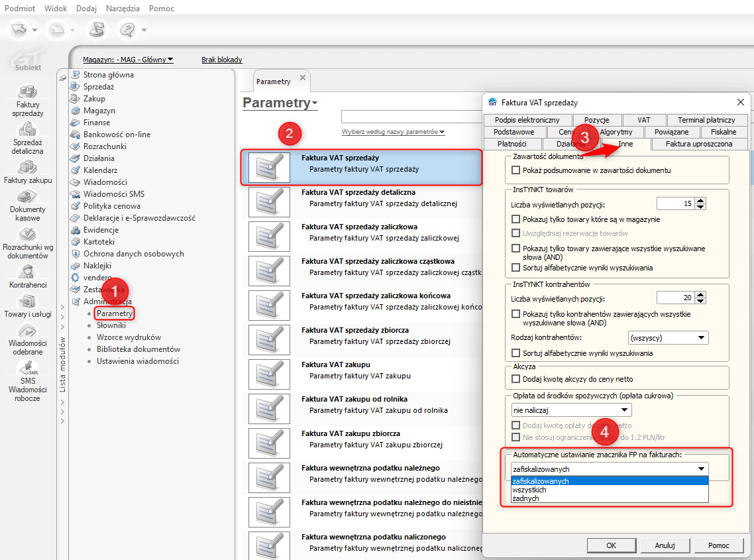Switch to Podpis elektroniczny tab

click(x=527, y=120)
